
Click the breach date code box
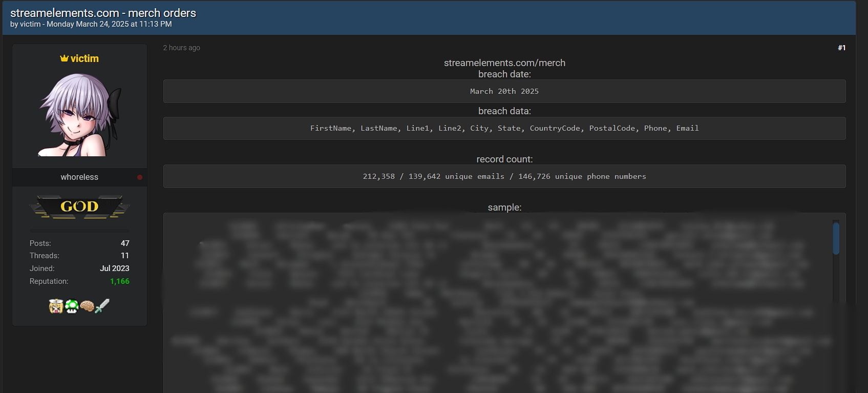(504, 91)
